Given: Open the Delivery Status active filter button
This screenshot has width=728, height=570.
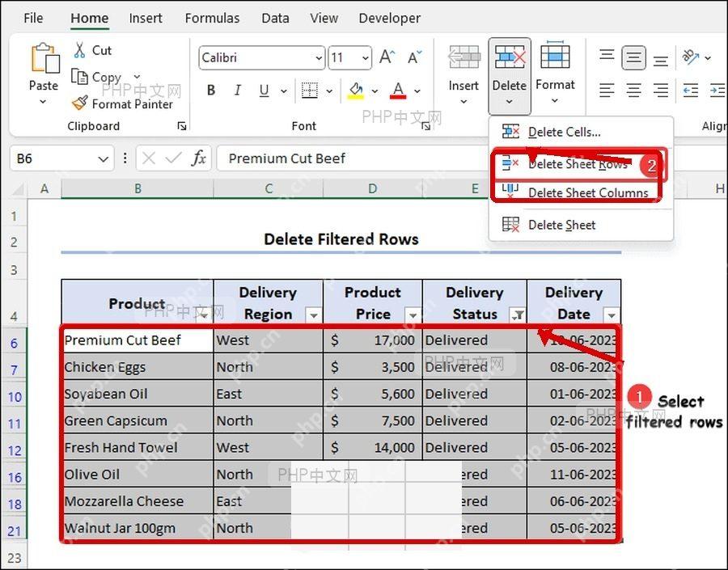Looking at the screenshot, I should [517, 315].
